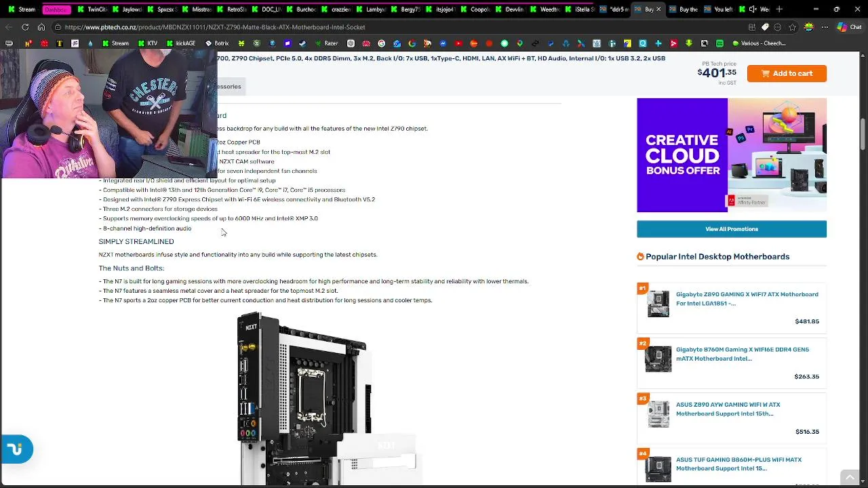The width and height of the screenshot is (868, 488).
Task: Click 'Three M.2 connectors for storage devices' line
Action: click(158, 209)
